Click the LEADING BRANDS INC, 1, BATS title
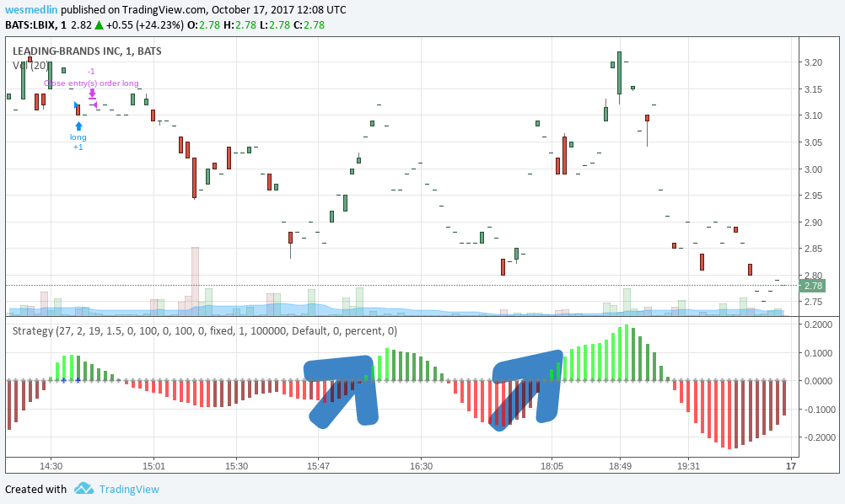Viewport: 845px width, 504px height. [87, 51]
